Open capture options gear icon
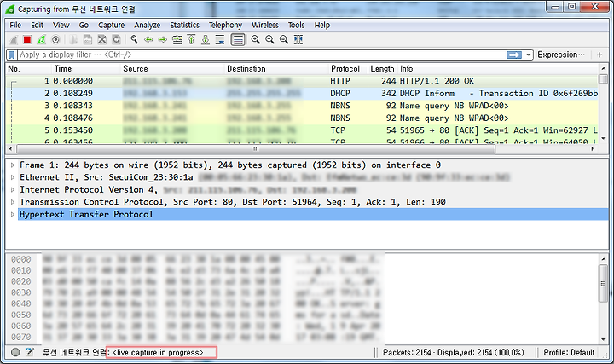The width and height of the screenshot is (614, 364). pyautogui.click(x=55, y=39)
